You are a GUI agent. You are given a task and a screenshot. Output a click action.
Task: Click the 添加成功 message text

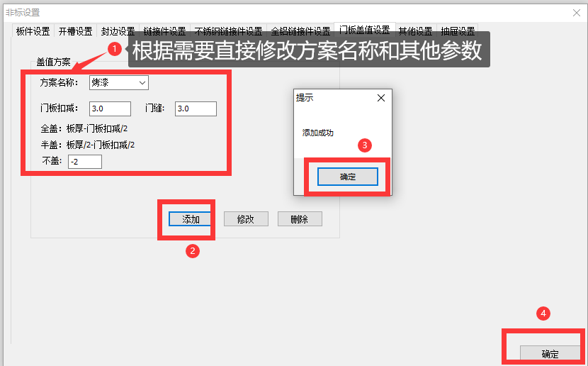click(x=317, y=133)
